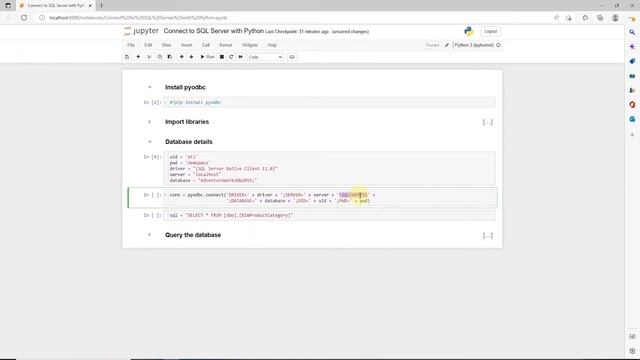Open the View menu
Screen dimensions: 640x360
(x=167, y=45)
